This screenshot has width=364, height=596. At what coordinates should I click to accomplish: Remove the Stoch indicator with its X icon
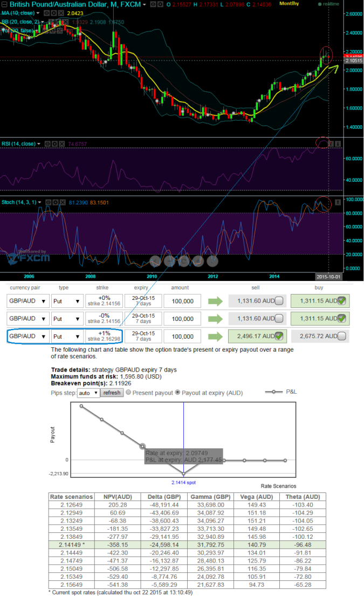[62, 202]
